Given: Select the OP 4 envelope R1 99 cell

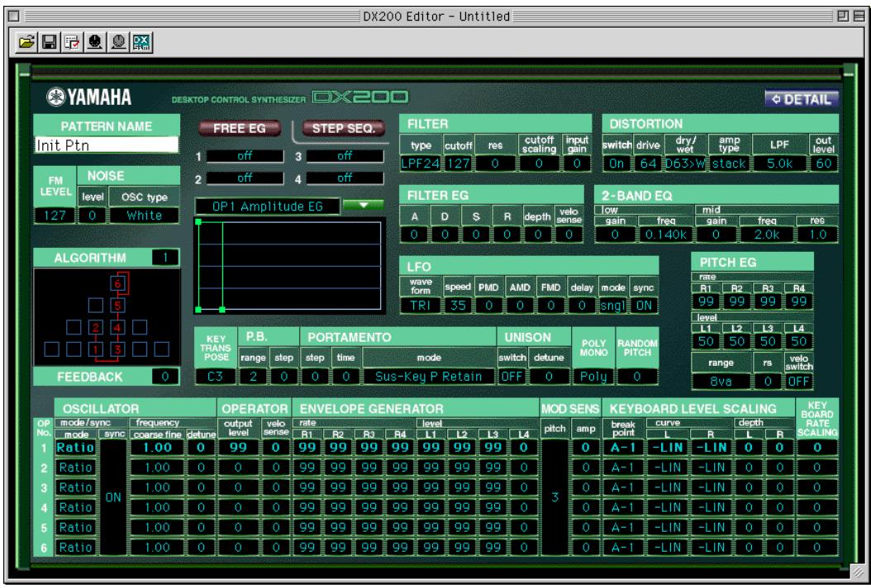Looking at the screenshot, I should pyautogui.click(x=307, y=508).
